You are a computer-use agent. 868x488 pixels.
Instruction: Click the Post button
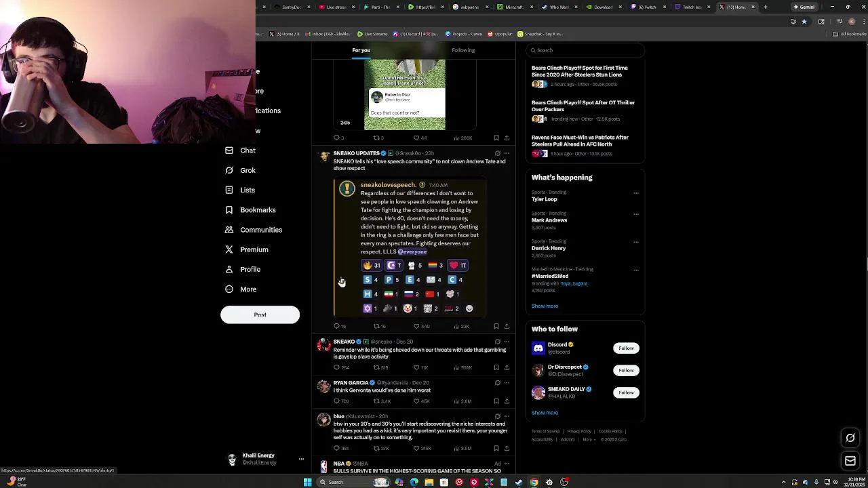[260, 314]
